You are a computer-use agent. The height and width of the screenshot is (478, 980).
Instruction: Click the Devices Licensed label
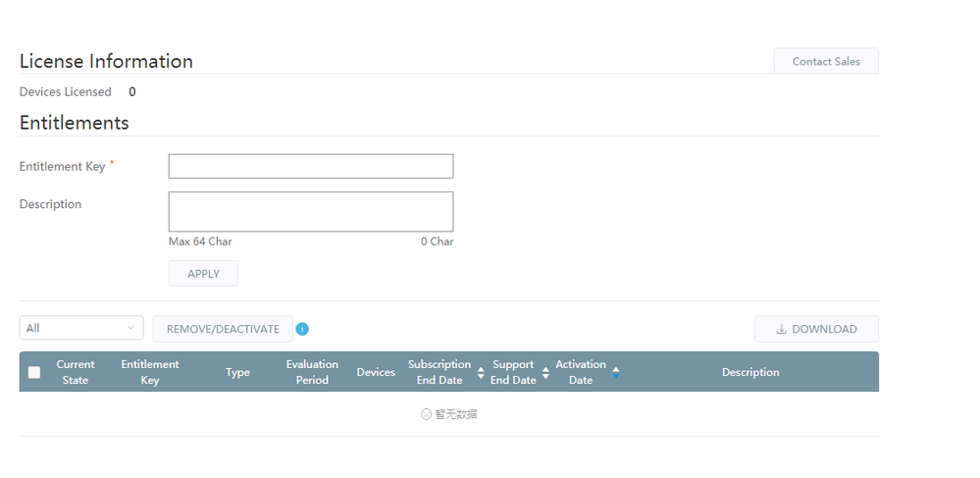65,92
